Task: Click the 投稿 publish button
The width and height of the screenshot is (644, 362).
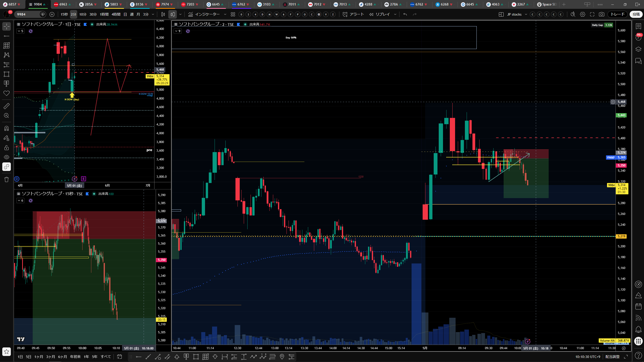Action: (636, 14)
